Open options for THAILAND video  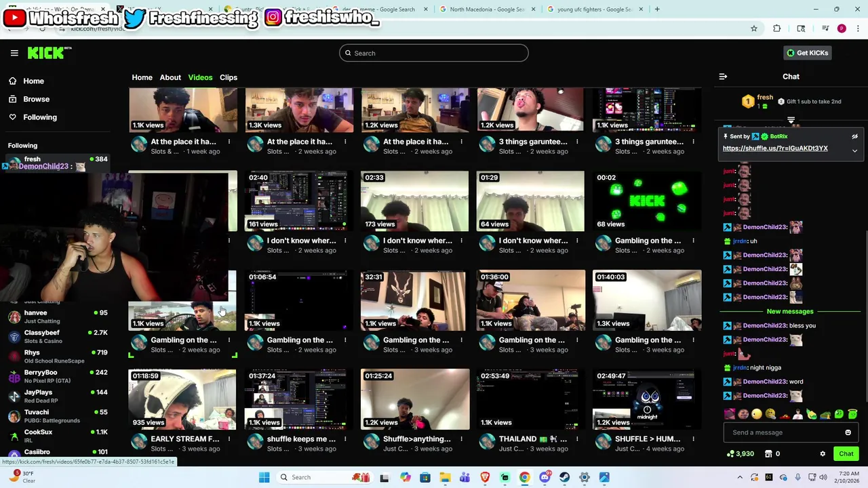pos(577,439)
